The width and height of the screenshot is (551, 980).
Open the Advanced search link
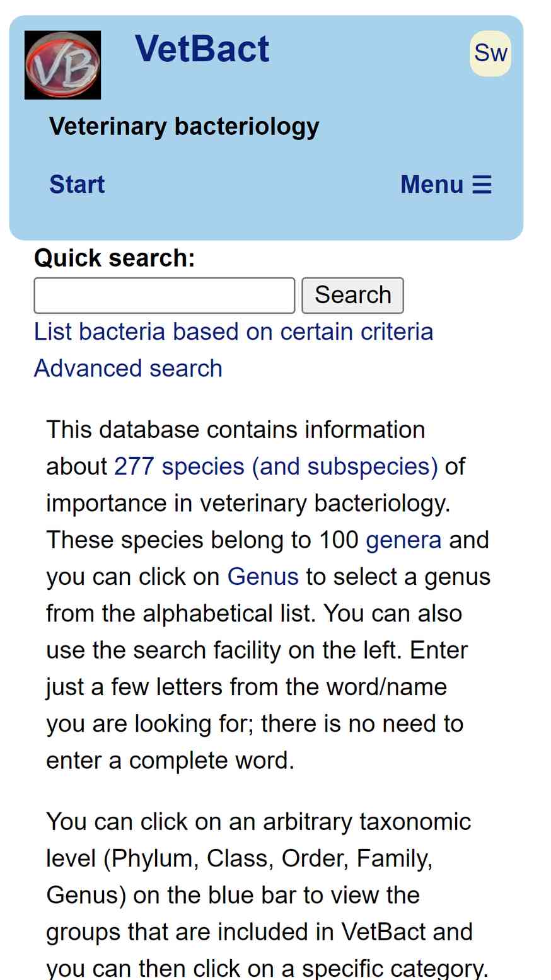[128, 368]
